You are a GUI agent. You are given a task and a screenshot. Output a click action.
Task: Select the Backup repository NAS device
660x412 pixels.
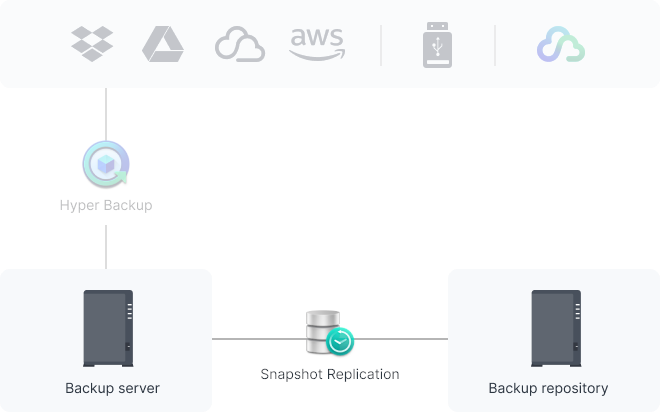click(556, 328)
